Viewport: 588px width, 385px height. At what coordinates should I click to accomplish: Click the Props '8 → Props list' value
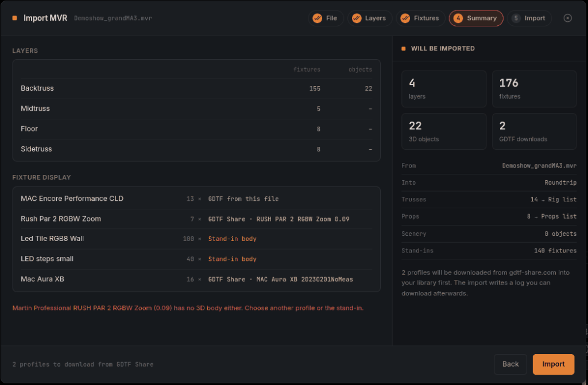tap(552, 216)
